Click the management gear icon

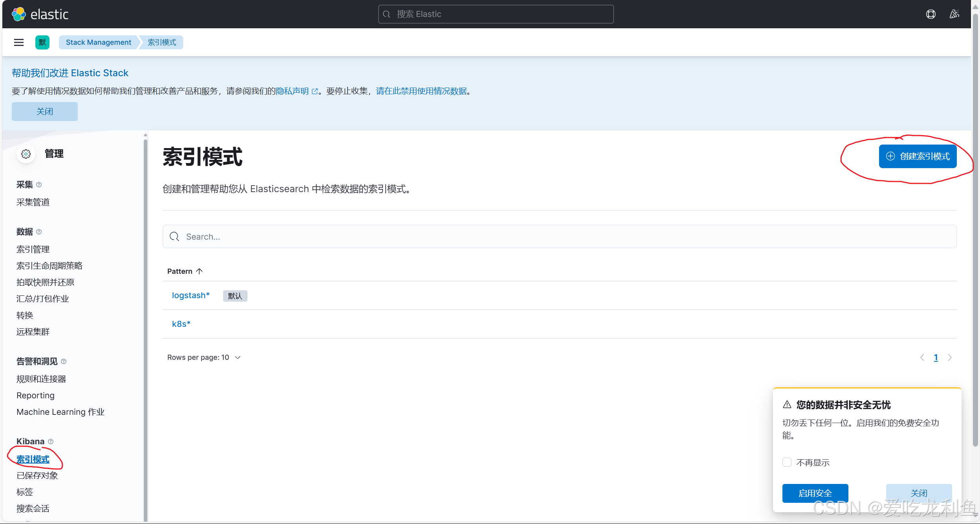click(26, 154)
